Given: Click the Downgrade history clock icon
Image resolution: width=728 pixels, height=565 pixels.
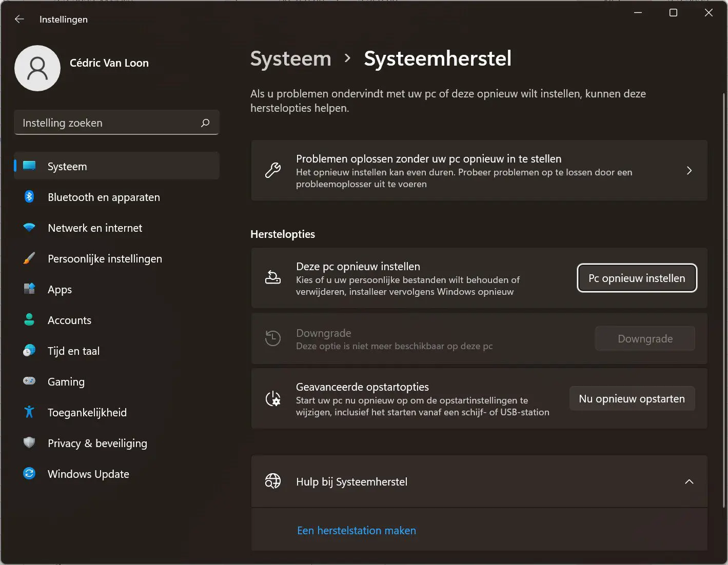Looking at the screenshot, I should pyautogui.click(x=272, y=338).
